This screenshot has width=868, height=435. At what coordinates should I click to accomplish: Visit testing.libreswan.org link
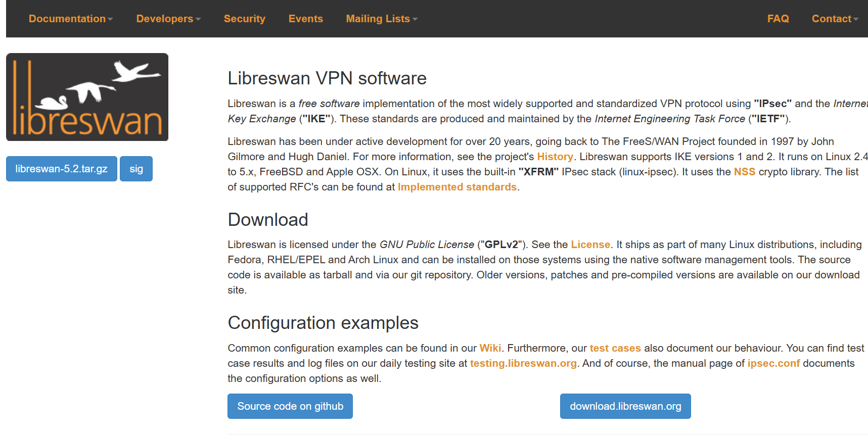523,363
